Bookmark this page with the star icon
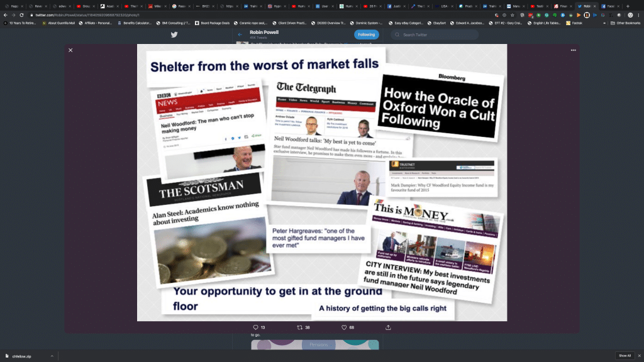 512,15
